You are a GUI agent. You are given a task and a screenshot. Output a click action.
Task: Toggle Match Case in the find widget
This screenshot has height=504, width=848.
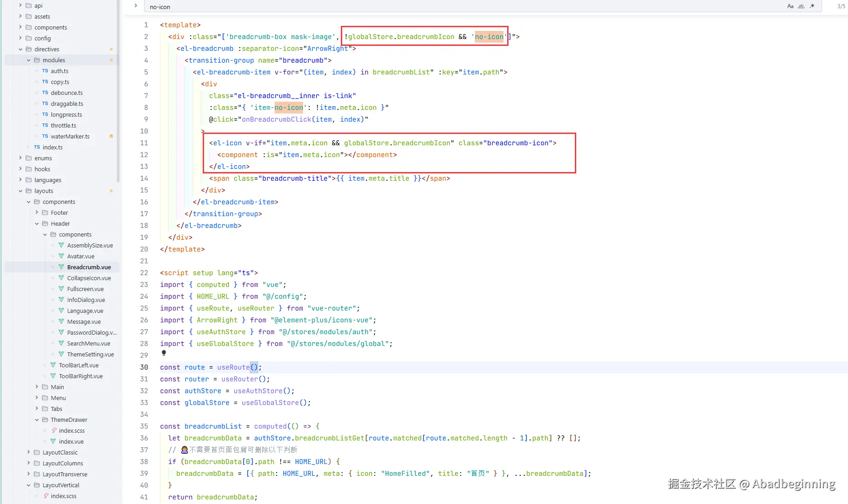coord(790,6)
